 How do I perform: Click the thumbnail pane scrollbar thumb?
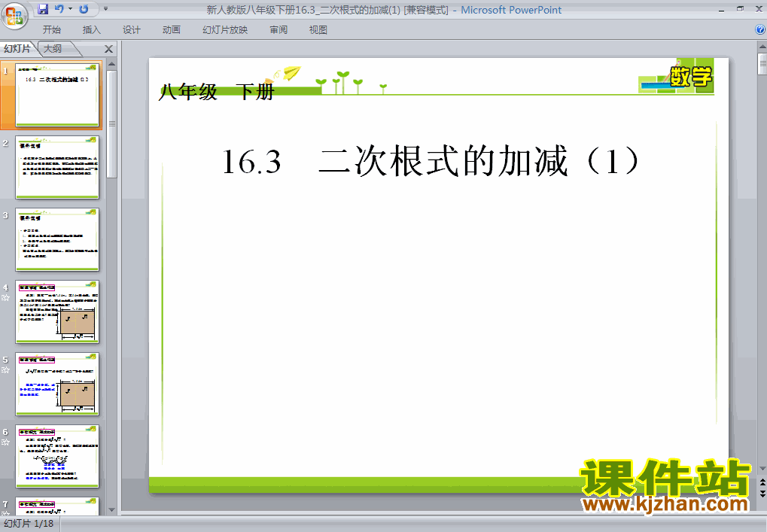point(111,124)
